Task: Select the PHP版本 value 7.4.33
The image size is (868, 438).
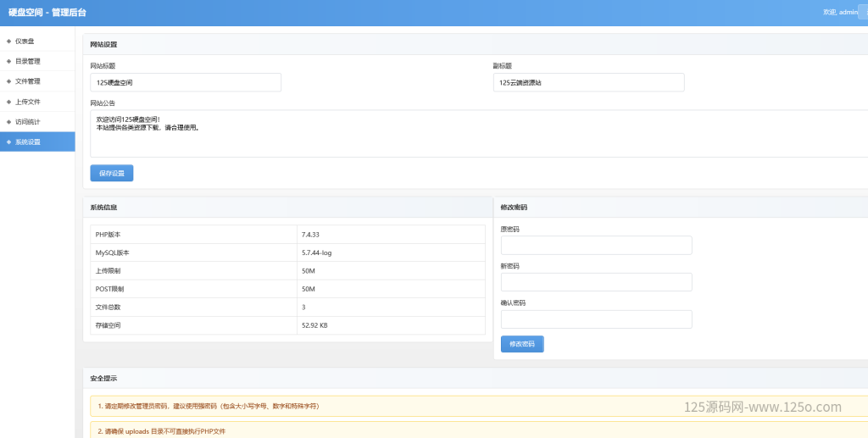Action: 309,235
